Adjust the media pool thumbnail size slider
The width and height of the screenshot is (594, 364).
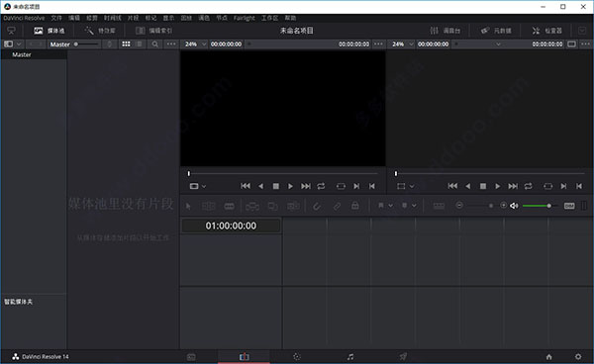pyautogui.click(x=87, y=44)
